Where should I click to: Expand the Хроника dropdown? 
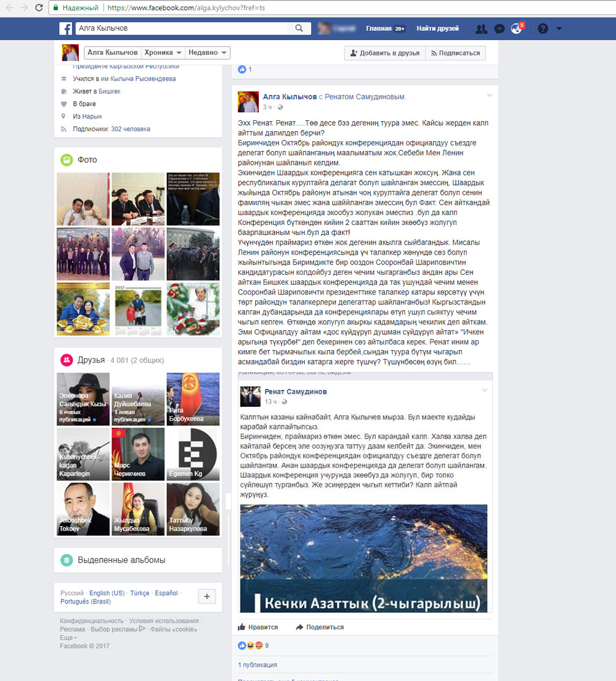tap(163, 53)
